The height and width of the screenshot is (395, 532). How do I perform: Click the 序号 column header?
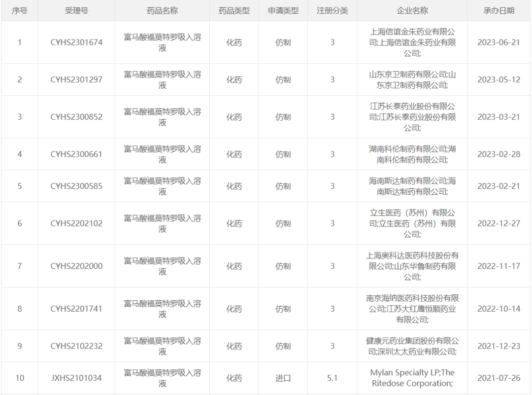[19, 10]
